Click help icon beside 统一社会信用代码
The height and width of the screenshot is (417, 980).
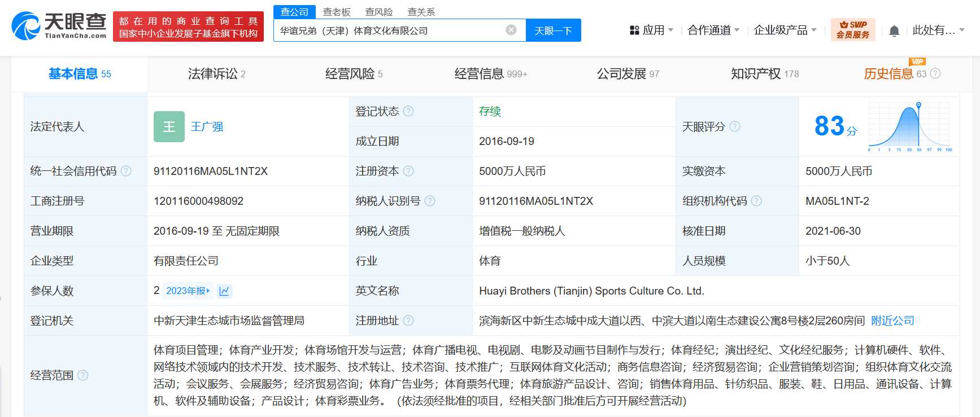126,171
